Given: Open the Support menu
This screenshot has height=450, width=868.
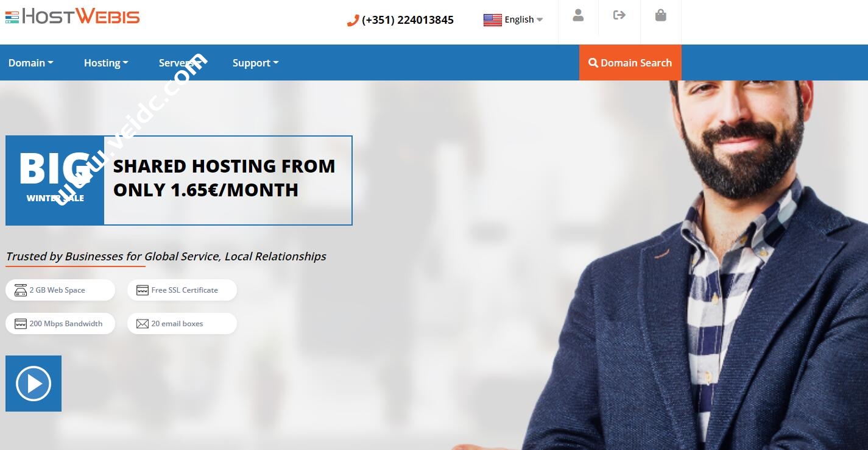Looking at the screenshot, I should pyautogui.click(x=255, y=63).
